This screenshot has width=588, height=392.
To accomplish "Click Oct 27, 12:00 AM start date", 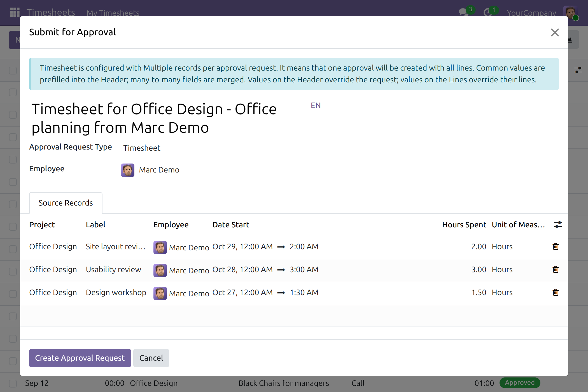I will click(x=242, y=292).
